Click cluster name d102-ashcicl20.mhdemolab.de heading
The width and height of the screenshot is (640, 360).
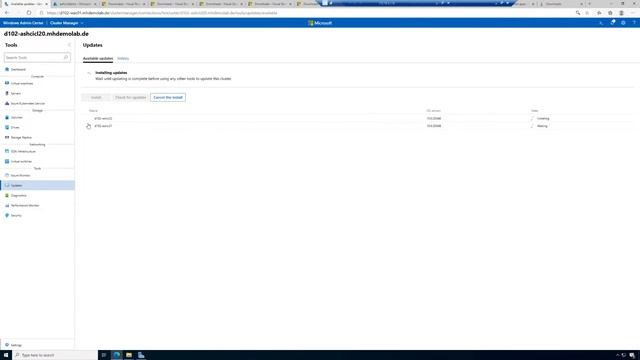click(46, 34)
